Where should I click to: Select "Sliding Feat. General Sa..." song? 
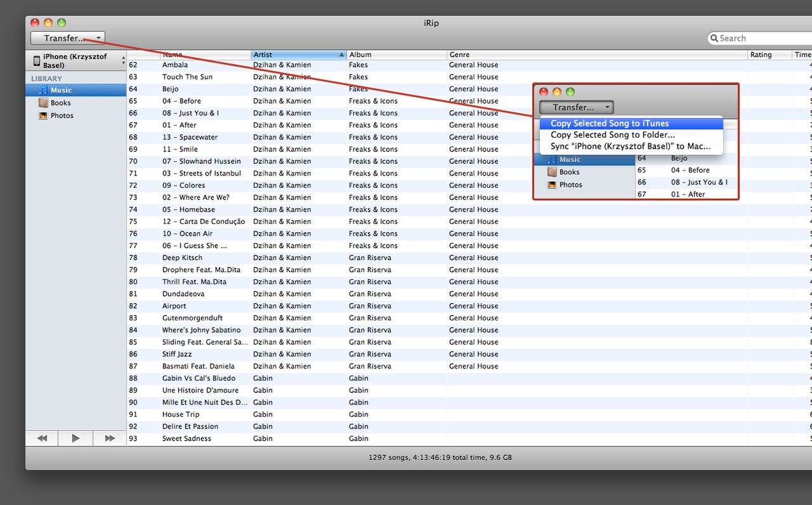[206, 342]
